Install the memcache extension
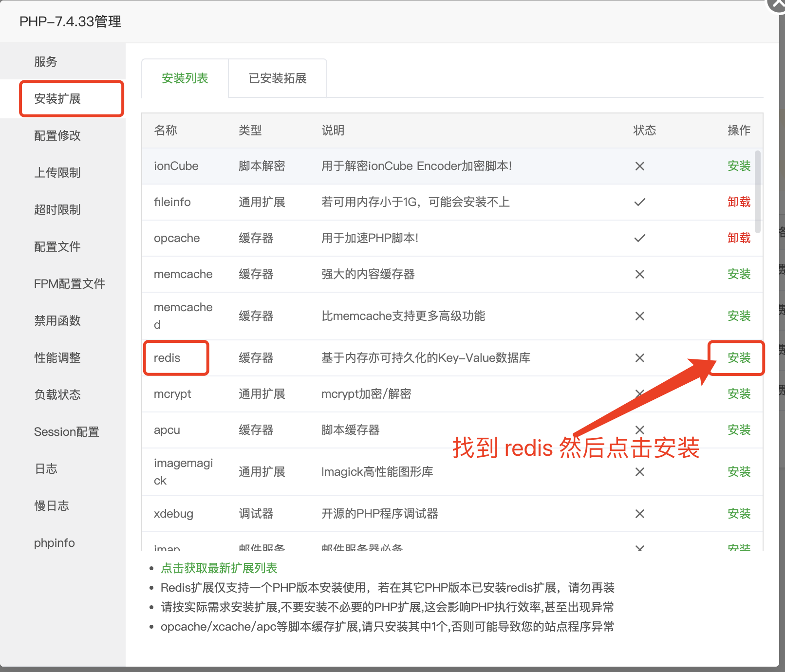This screenshot has width=785, height=672. point(738,274)
